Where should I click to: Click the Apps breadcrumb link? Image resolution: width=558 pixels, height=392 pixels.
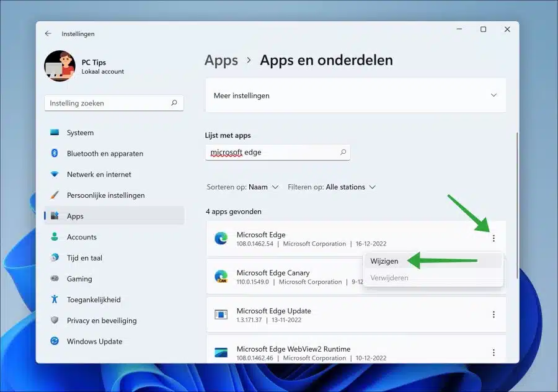tap(221, 60)
